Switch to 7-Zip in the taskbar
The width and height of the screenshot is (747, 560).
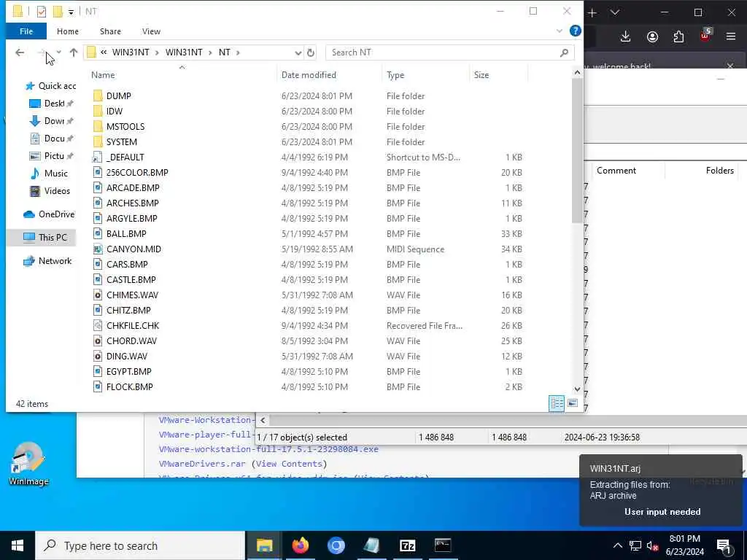407,545
